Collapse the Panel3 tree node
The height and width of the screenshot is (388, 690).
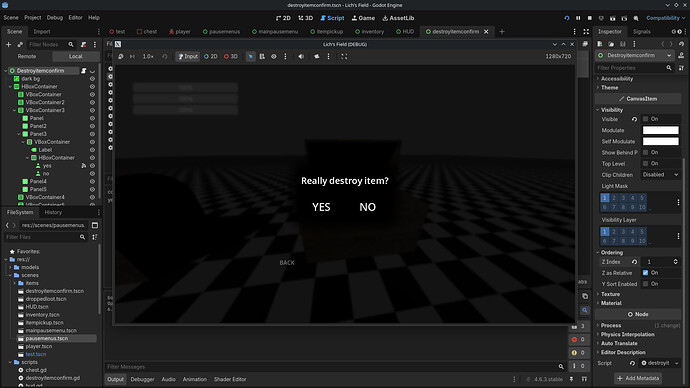click(19, 134)
